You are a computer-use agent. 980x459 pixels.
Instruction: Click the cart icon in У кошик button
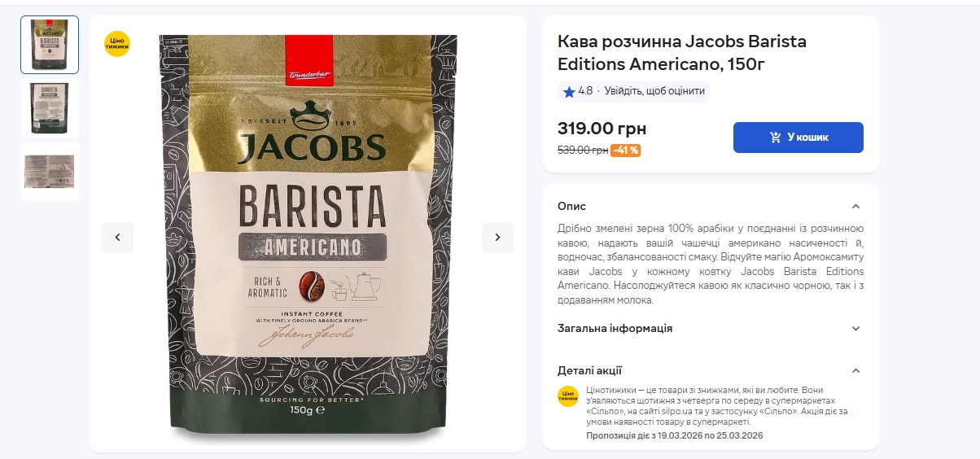(776, 138)
